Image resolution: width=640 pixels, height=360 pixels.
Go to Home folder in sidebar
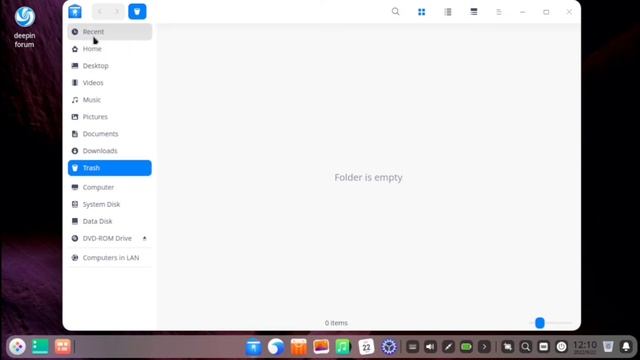pos(109,49)
